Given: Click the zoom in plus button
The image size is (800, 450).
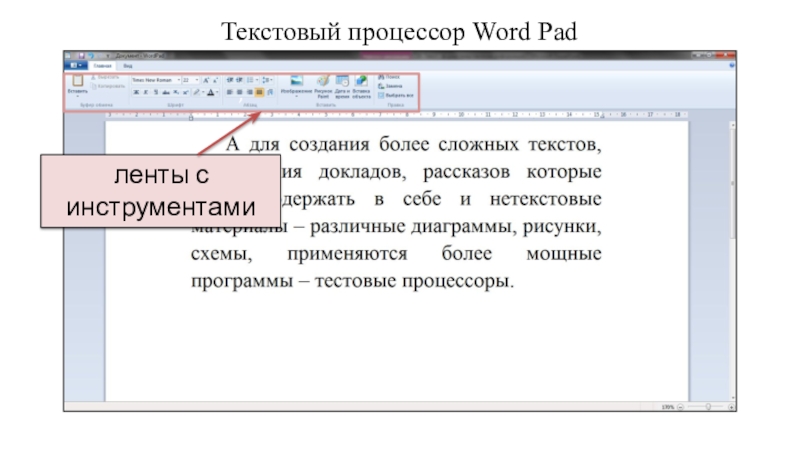Looking at the screenshot, I should [x=731, y=407].
